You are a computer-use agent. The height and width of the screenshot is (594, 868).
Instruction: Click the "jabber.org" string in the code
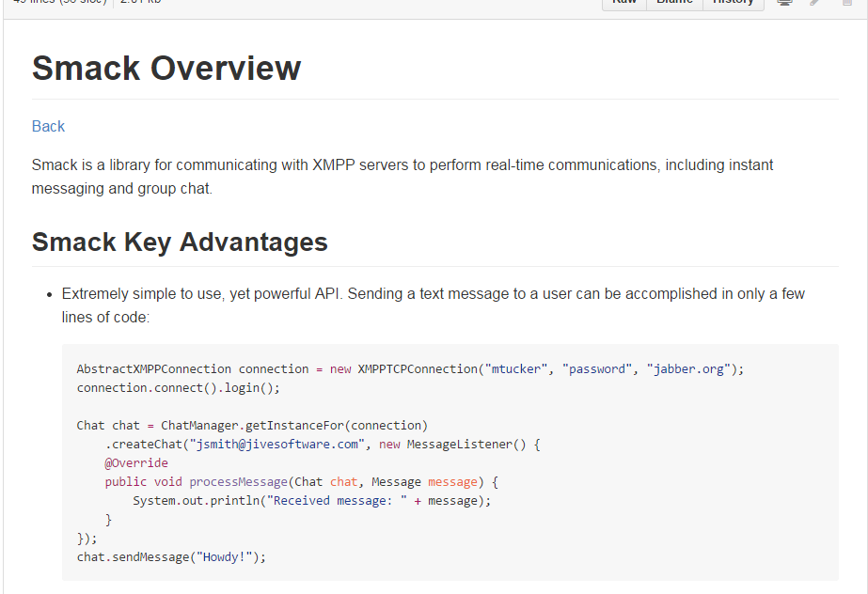pos(688,368)
